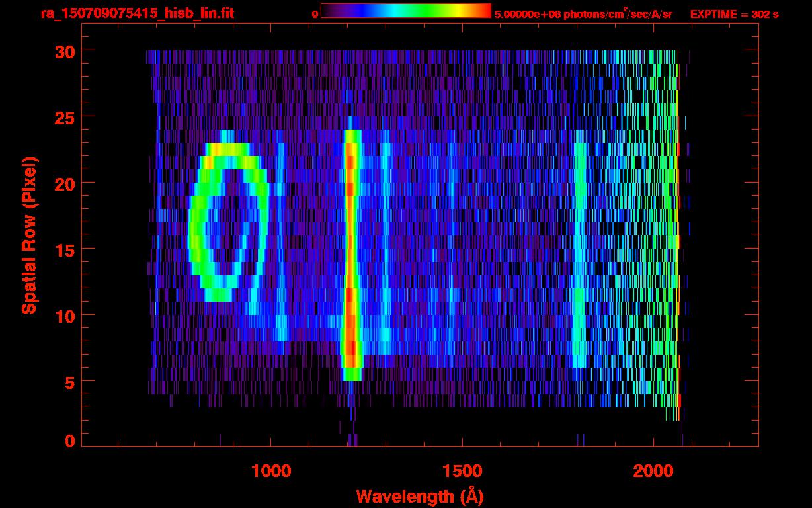Click the 5.00000e+06 photons unit label
Screen dimensions: 812x508
coord(583,13)
